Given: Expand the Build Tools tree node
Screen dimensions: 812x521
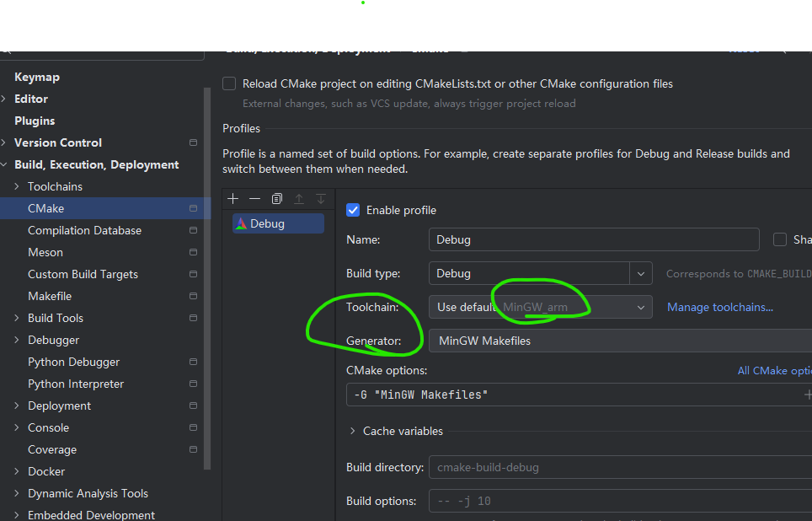Looking at the screenshot, I should (x=17, y=318).
